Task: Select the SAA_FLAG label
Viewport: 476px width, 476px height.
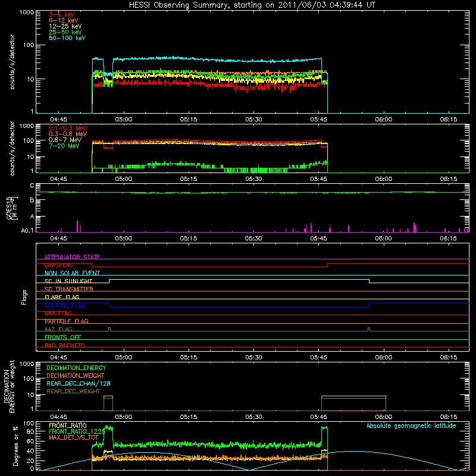Action: point(58,313)
